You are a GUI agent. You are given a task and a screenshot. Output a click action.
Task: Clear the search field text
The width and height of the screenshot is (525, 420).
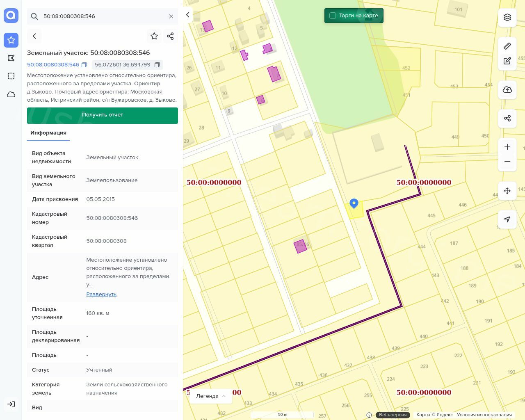(171, 16)
